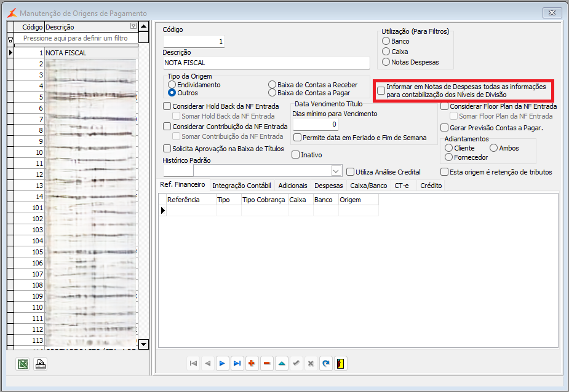The image size is (569, 392).
Task: Edit record with the up triangle icon
Action: 282,363
